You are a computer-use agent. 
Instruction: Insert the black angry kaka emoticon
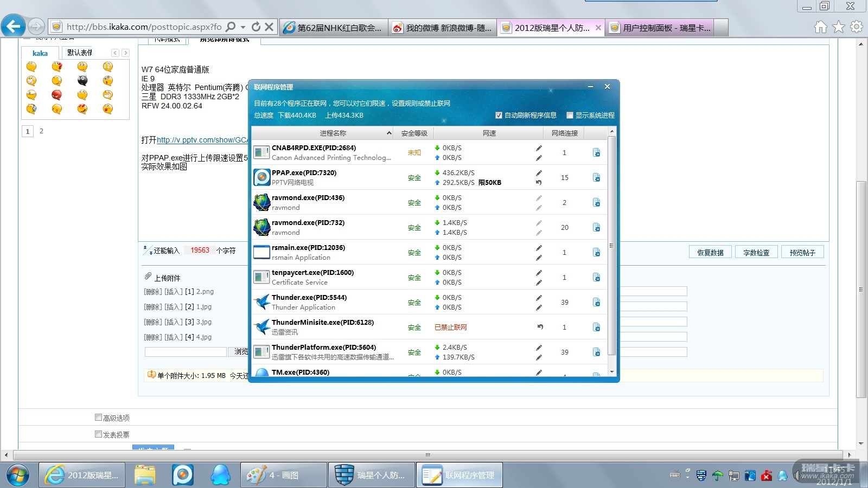pyautogui.click(x=82, y=81)
